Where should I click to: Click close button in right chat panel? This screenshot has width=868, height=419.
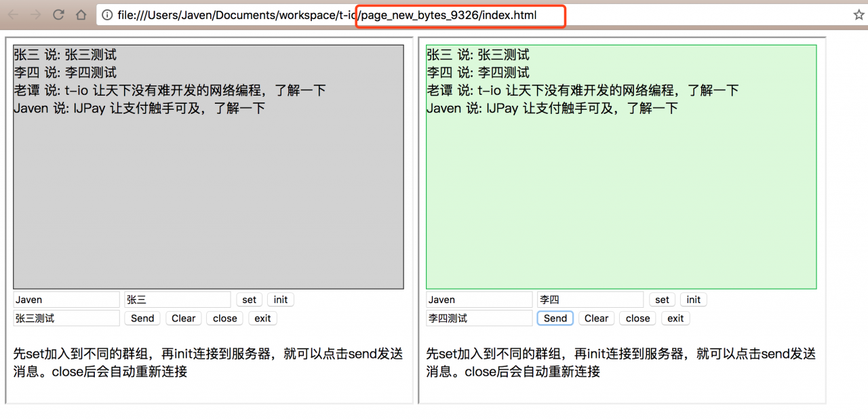(x=638, y=318)
